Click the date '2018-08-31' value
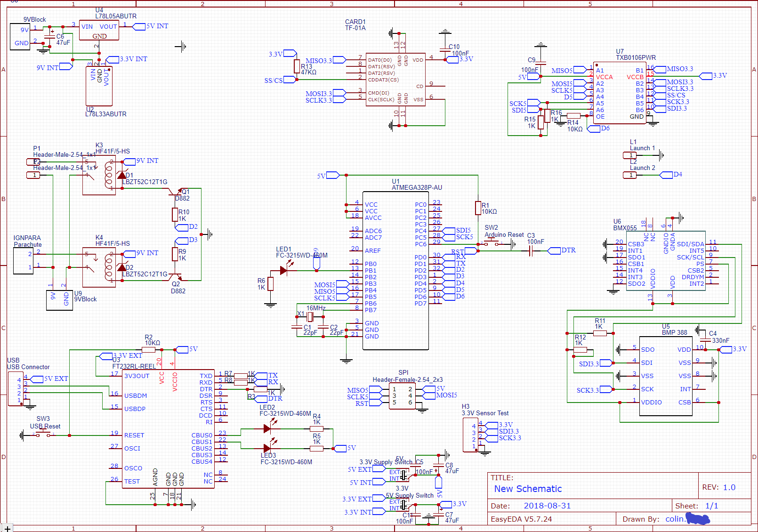758x532 pixels. click(547, 506)
